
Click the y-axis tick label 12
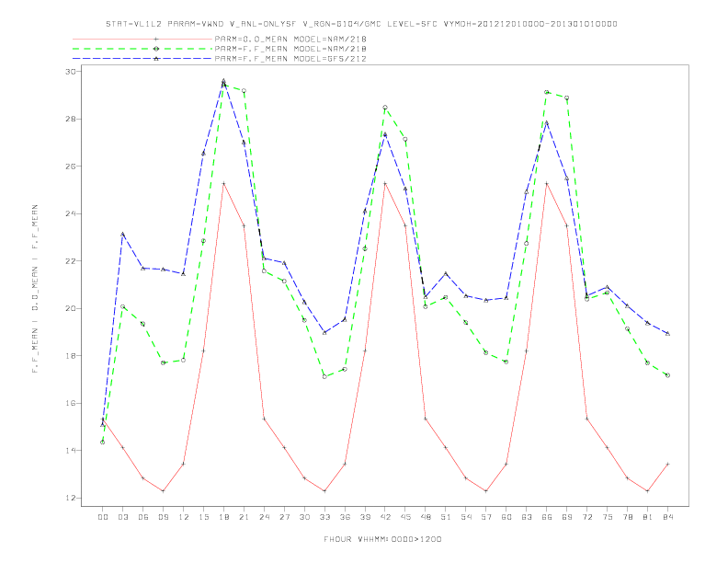click(x=71, y=498)
